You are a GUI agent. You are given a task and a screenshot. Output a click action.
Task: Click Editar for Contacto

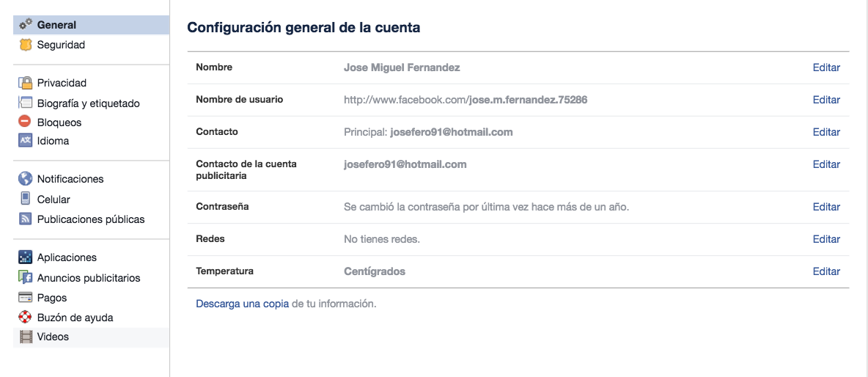click(x=826, y=132)
